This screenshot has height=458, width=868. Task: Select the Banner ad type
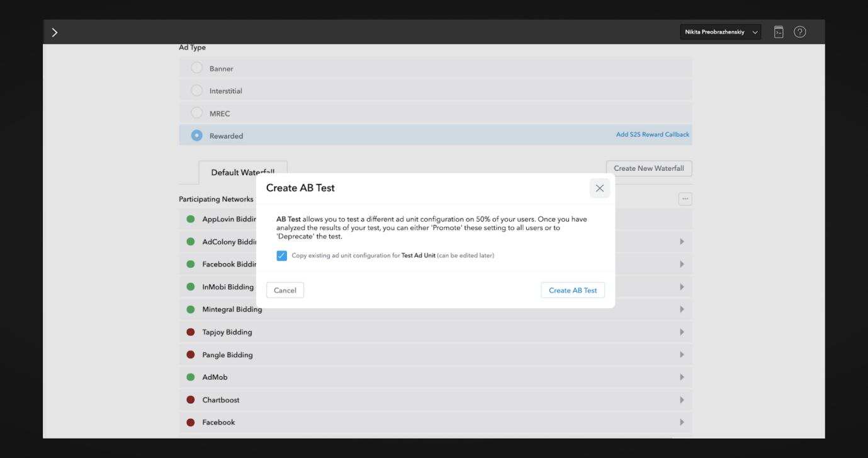click(197, 68)
